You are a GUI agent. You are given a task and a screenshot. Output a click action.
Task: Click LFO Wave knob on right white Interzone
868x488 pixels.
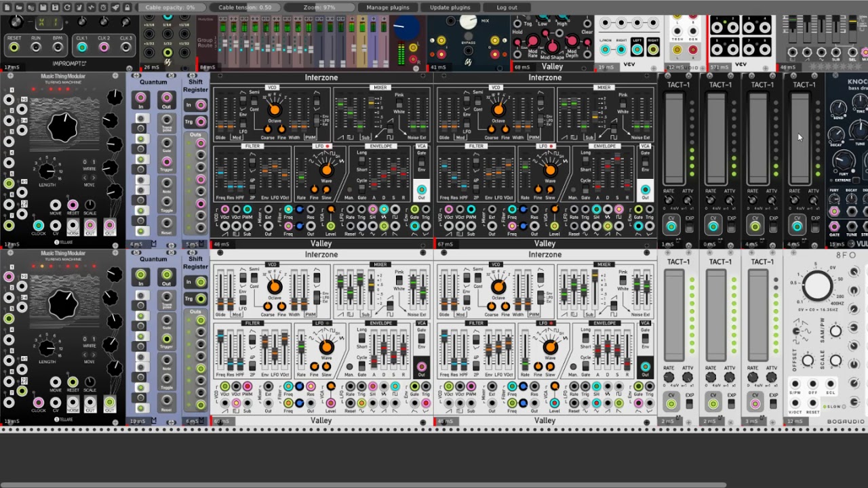550,346
